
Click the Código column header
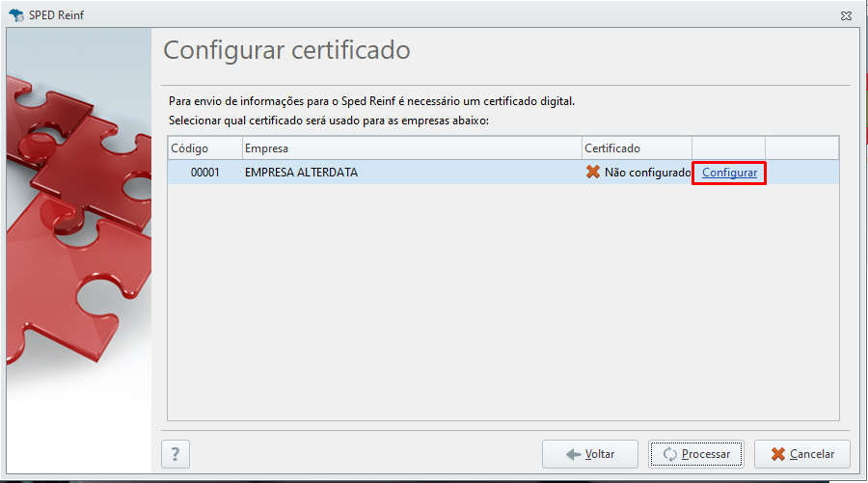click(204, 148)
